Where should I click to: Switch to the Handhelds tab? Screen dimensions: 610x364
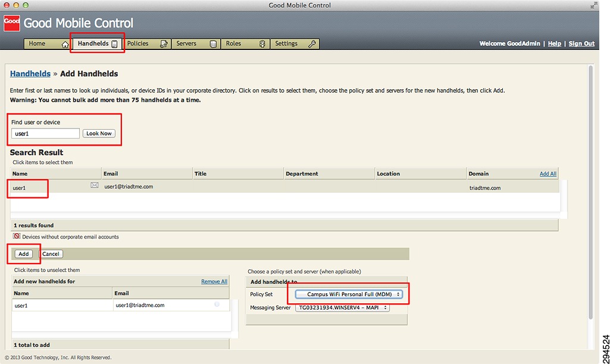(97, 43)
